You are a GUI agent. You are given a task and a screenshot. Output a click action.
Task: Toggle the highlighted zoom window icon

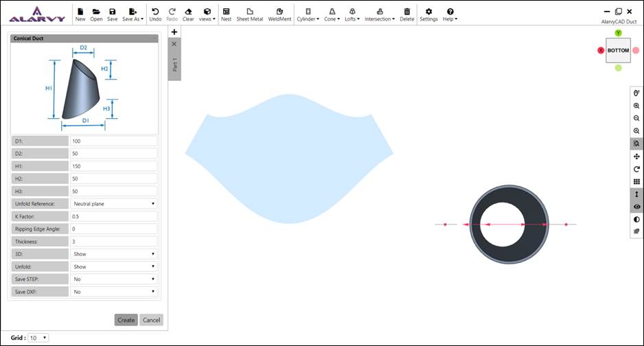pyautogui.click(x=636, y=143)
